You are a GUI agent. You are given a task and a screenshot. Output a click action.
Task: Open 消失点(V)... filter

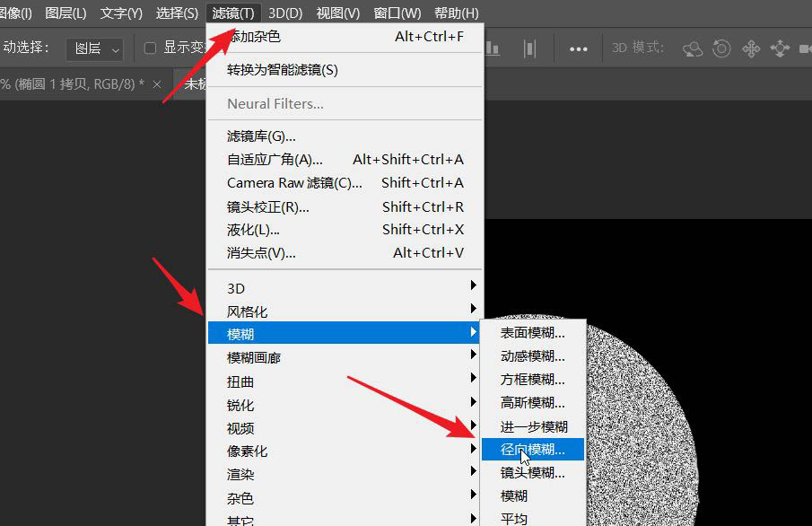345,253
